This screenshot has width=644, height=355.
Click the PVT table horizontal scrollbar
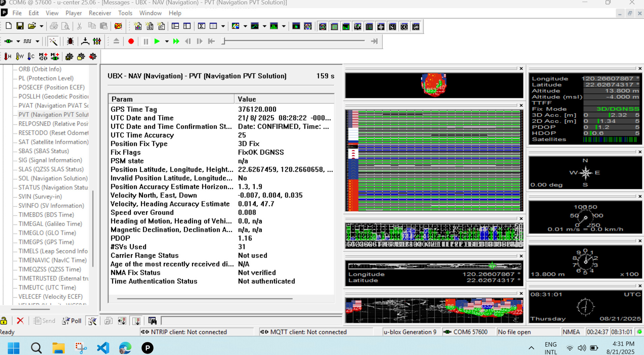coord(205,298)
